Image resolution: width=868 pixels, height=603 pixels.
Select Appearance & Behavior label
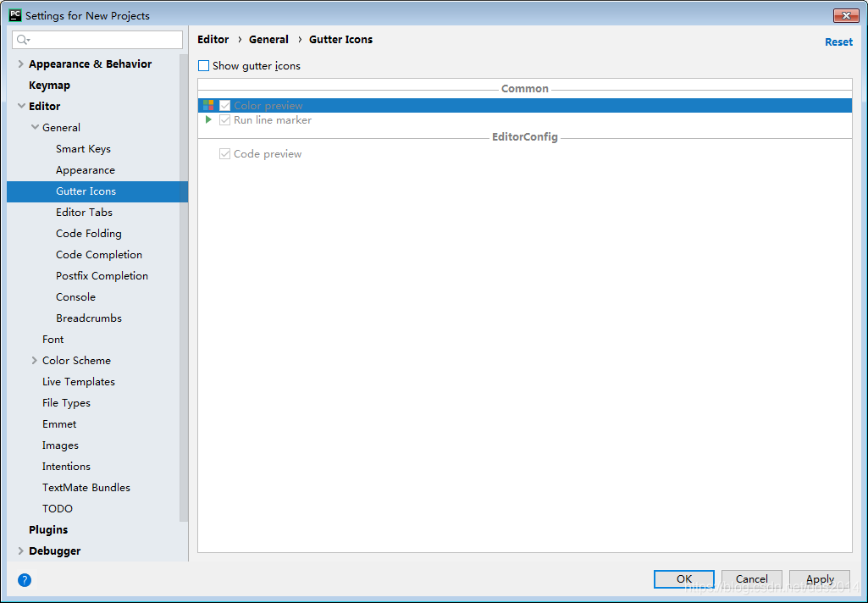[91, 64]
